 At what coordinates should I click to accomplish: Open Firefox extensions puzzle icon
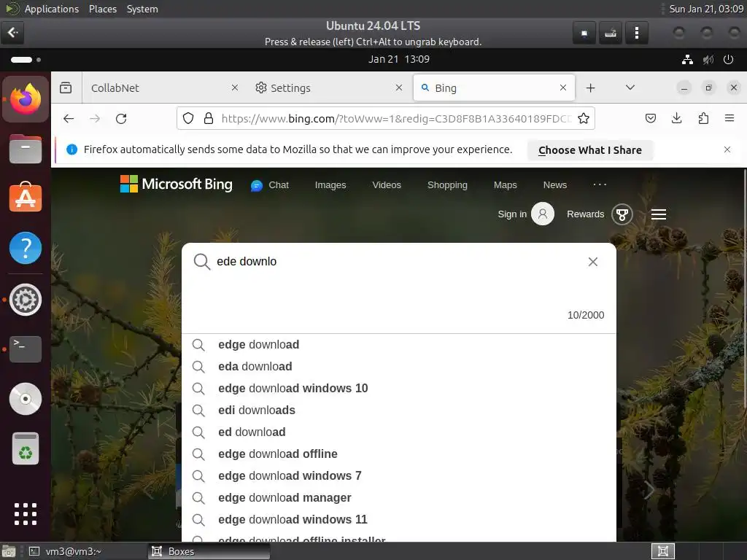coord(703,118)
